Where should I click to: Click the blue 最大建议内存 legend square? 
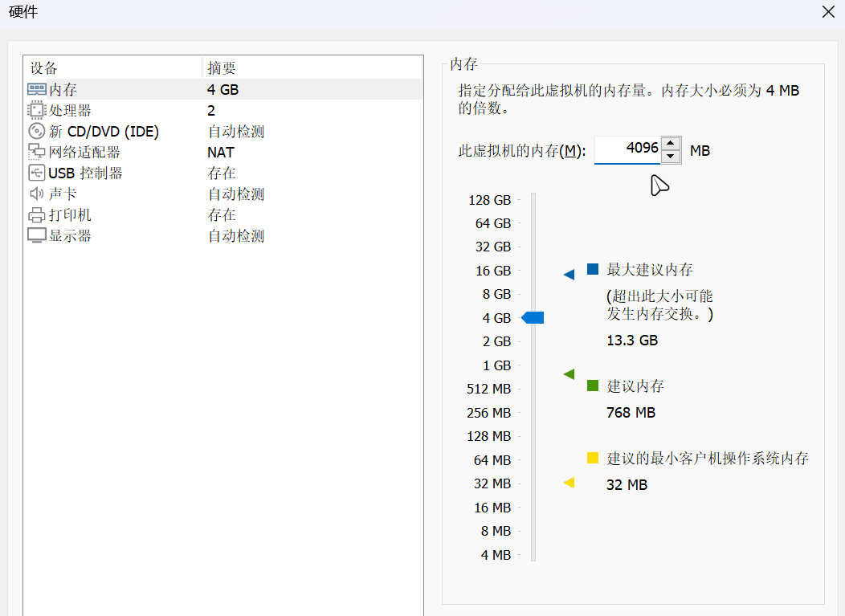tap(593, 269)
